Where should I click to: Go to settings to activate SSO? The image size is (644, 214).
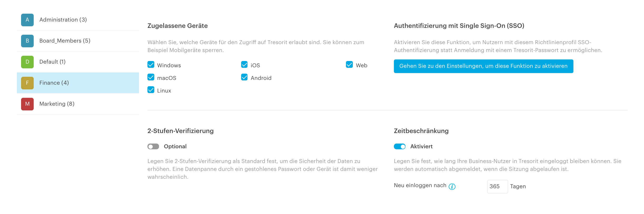[x=483, y=66]
